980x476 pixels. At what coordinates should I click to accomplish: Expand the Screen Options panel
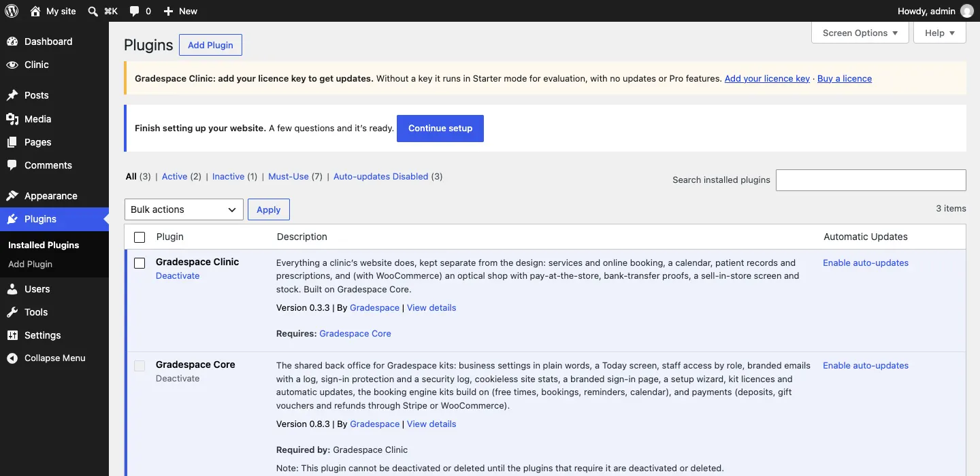click(x=860, y=33)
